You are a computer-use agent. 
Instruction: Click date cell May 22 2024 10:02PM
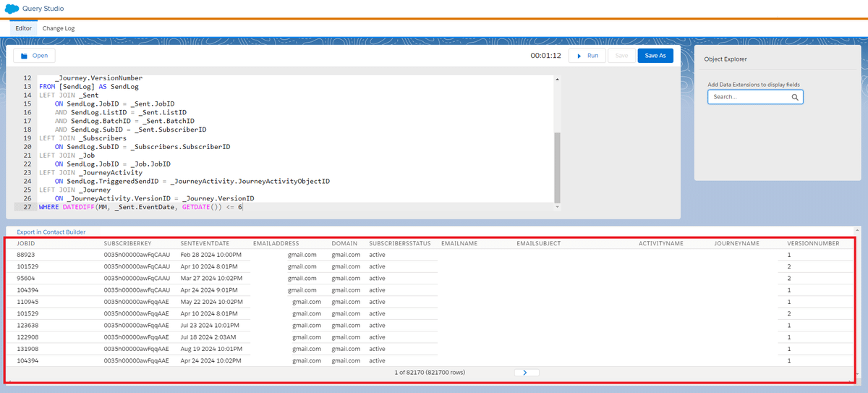[x=211, y=302]
